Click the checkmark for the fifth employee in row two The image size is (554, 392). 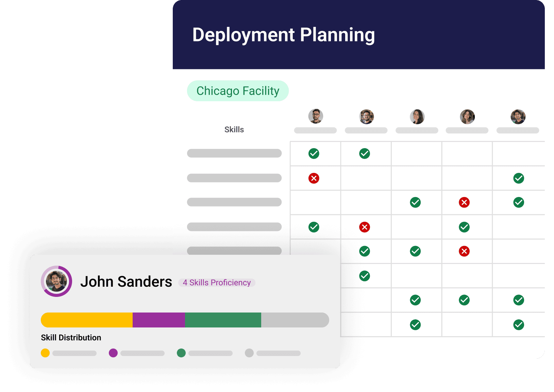click(518, 178)
